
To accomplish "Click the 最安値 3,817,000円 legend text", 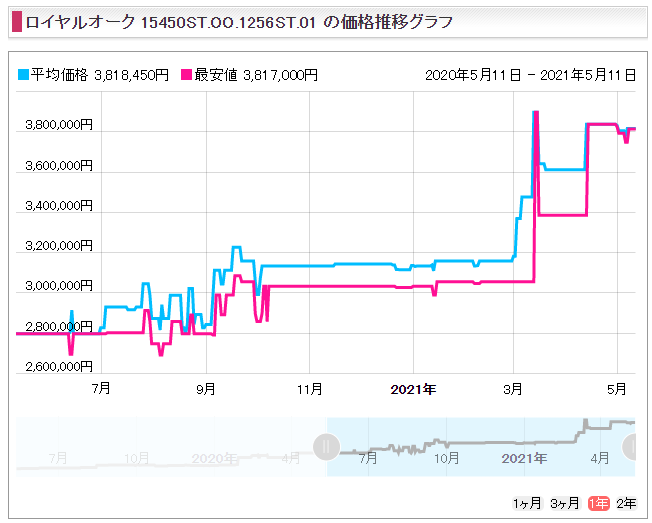I will 256,75.
